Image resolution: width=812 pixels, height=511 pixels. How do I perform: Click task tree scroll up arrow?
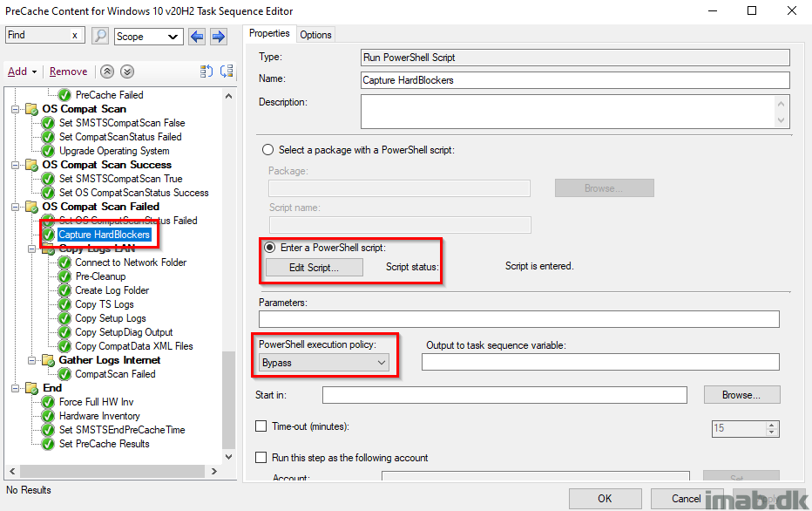[x=228, y=96]
